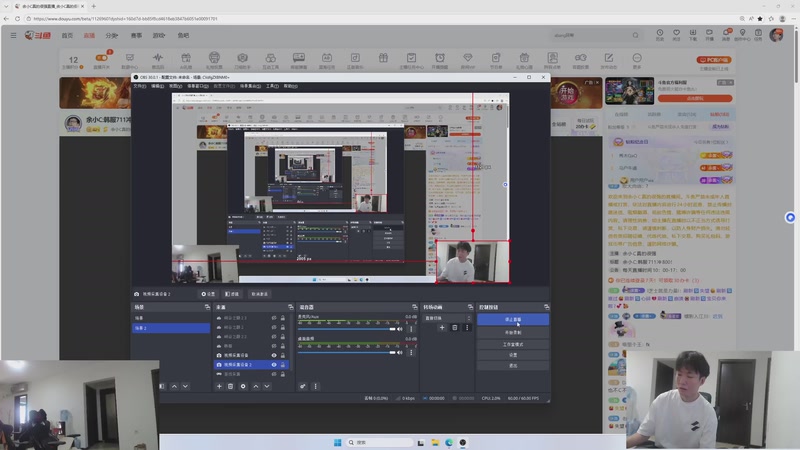Open advanced audio properties gear in mixer
This screenshot has width=800, height=450.
(303, 386)
